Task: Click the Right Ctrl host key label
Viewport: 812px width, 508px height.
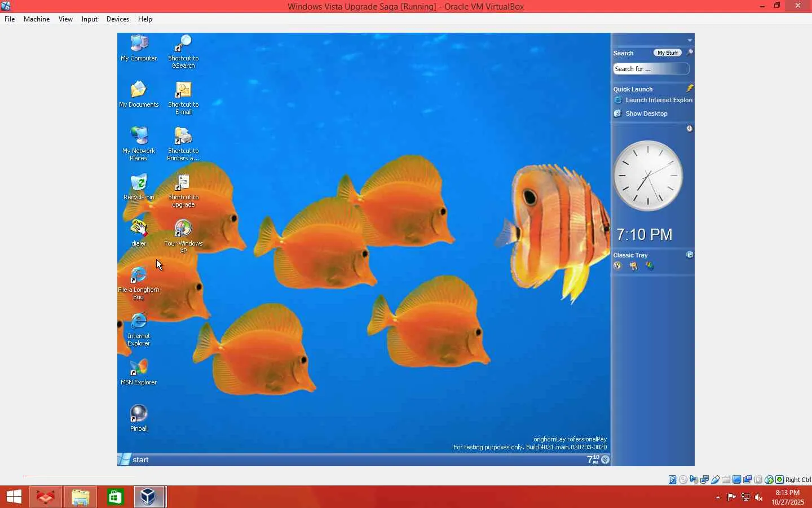Action: coord(798,480)
